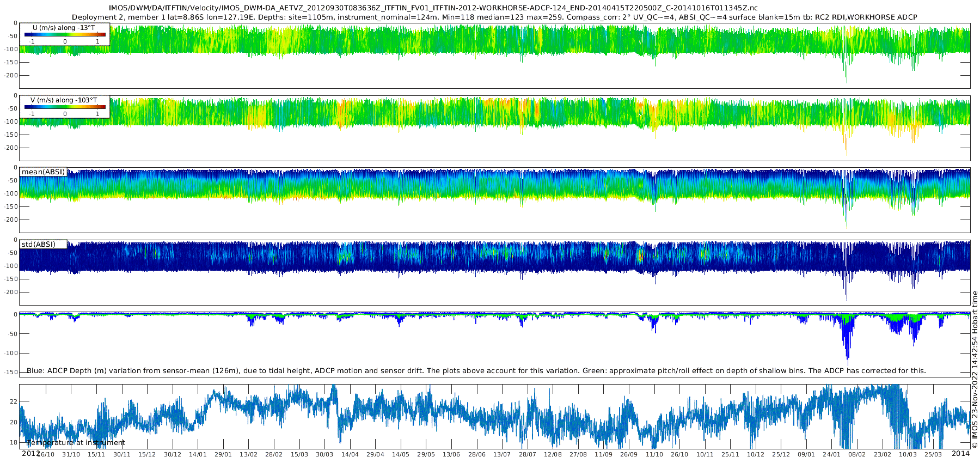Click the 15/03 date tick label
Screen dimensions: 980x463
[x=299, y=455]
